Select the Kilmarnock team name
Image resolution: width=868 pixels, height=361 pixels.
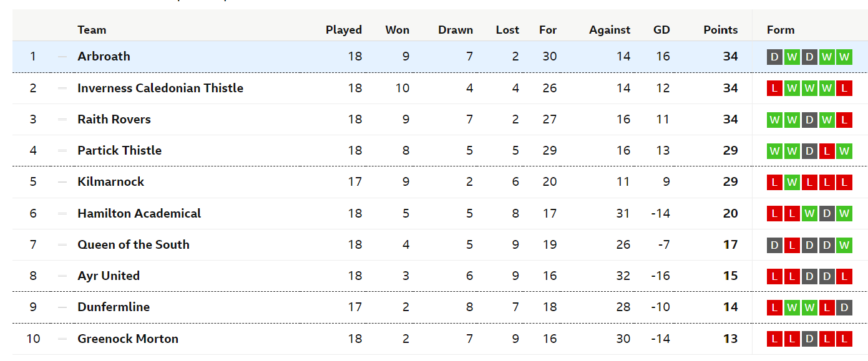tap(111, 181)
